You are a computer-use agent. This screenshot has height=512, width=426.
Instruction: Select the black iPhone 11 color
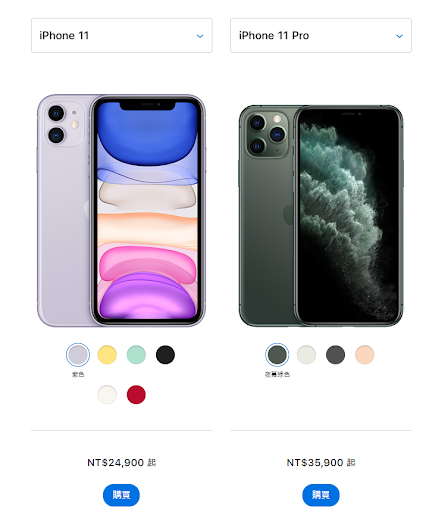(x=165, y=354)
